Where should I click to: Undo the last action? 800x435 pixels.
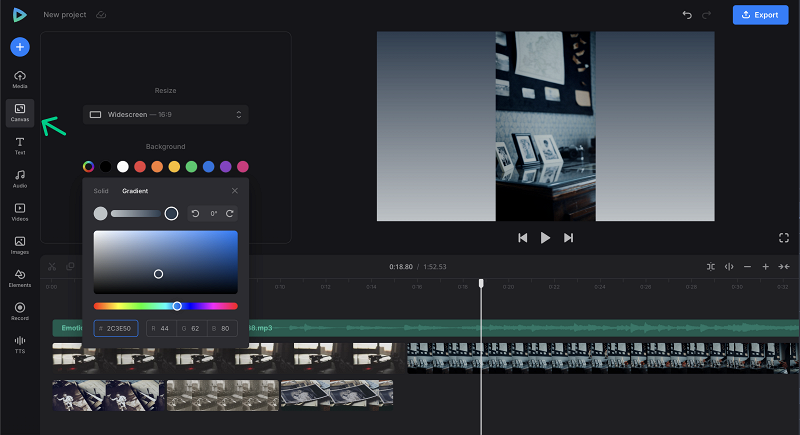click(687, 15)
